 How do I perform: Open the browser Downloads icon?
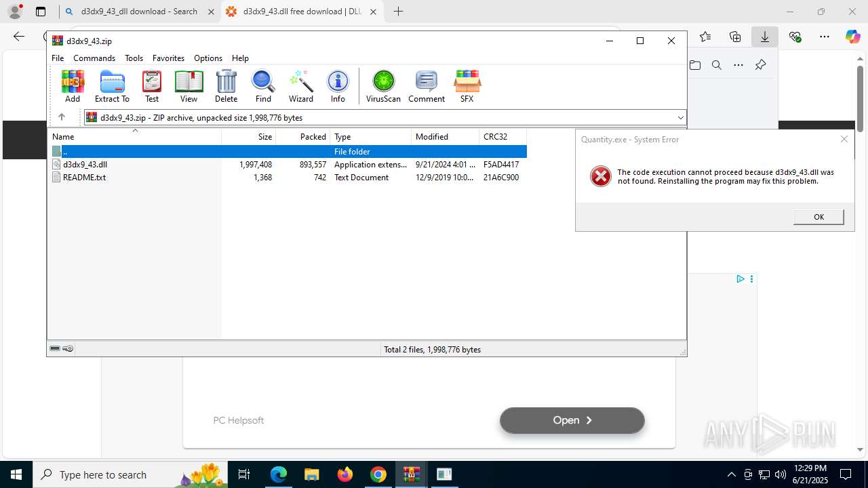(765, 37)
